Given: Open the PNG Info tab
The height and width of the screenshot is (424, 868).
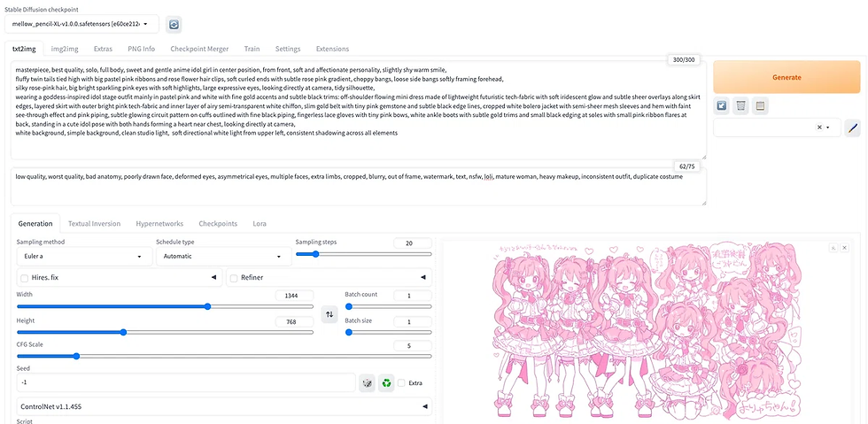Looking at the screenshot, I should 141,49.
